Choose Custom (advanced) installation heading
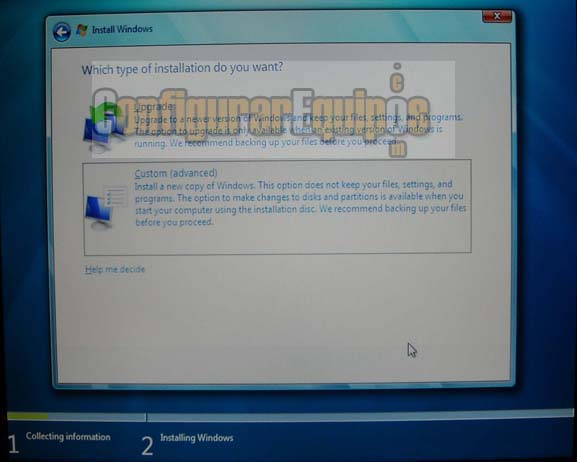The width and height of the screenshot is (577, 462). coord(176,173)
